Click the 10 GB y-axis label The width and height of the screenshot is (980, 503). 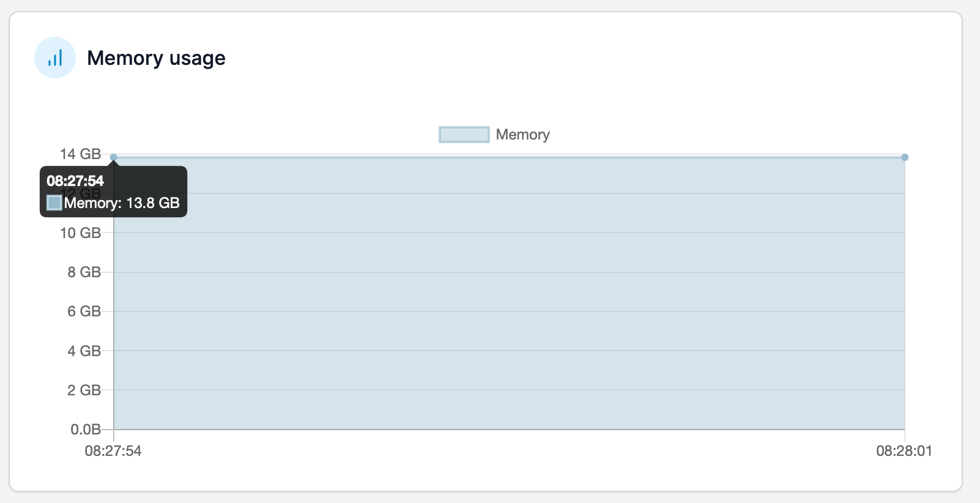80,233
